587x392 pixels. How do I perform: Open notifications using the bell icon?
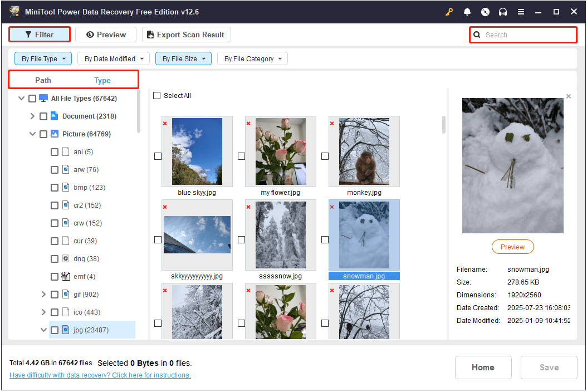[467, 11]
